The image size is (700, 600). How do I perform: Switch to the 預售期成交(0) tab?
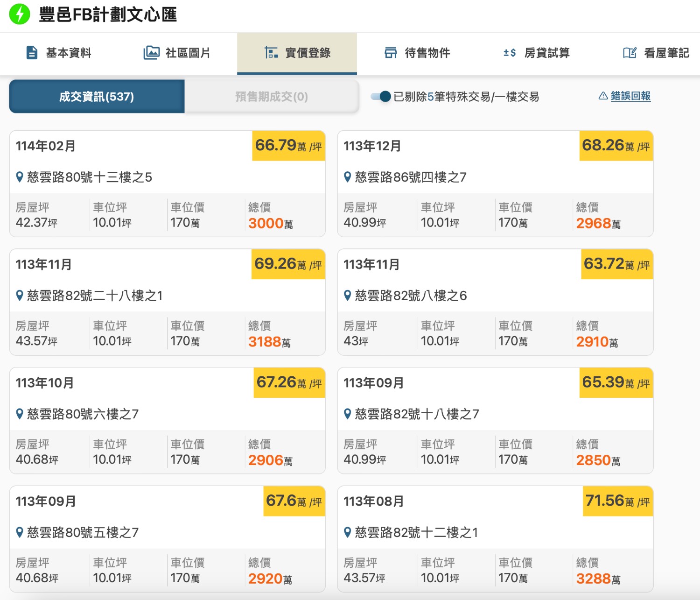click(x=271, y=97)
